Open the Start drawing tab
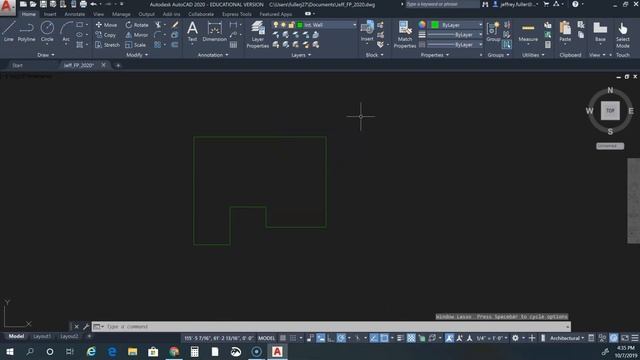This screenshot has height=360, width=640. click(x=17, y=65)
